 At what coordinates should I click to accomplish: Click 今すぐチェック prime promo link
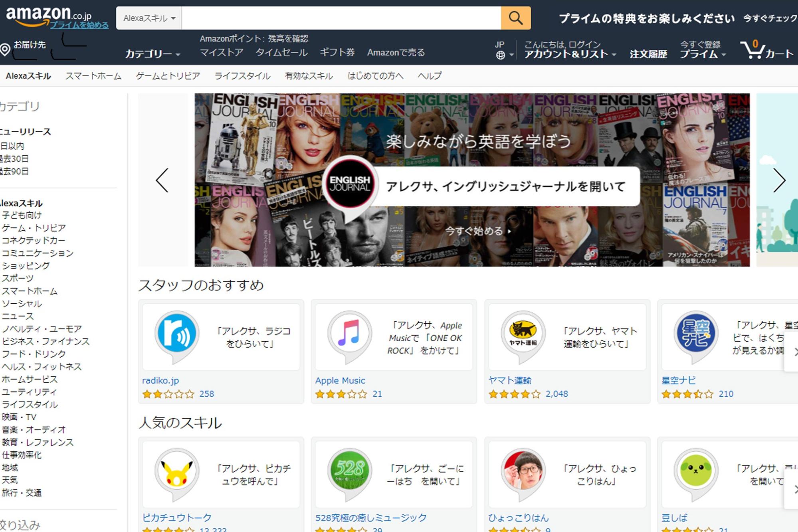pos(770,18)
